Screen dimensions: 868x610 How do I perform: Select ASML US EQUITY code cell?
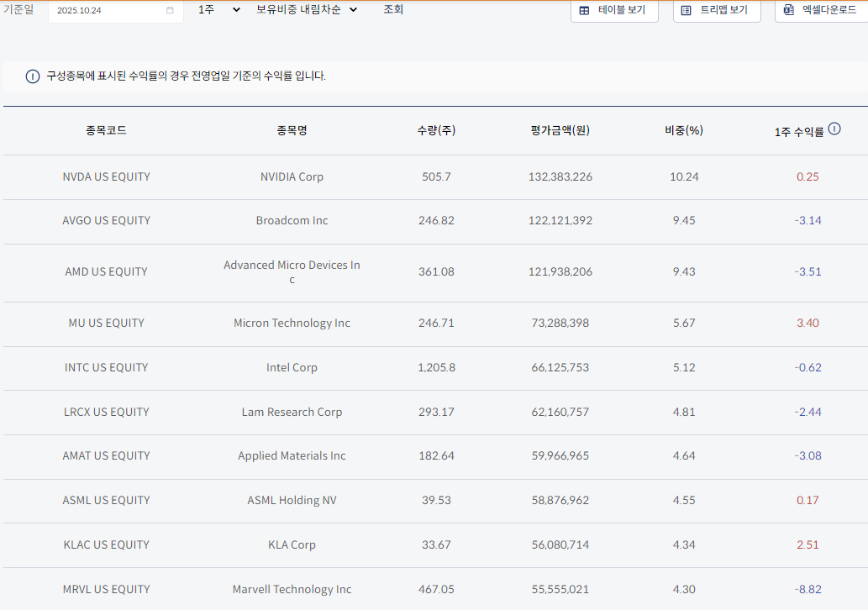coord(106,501)
